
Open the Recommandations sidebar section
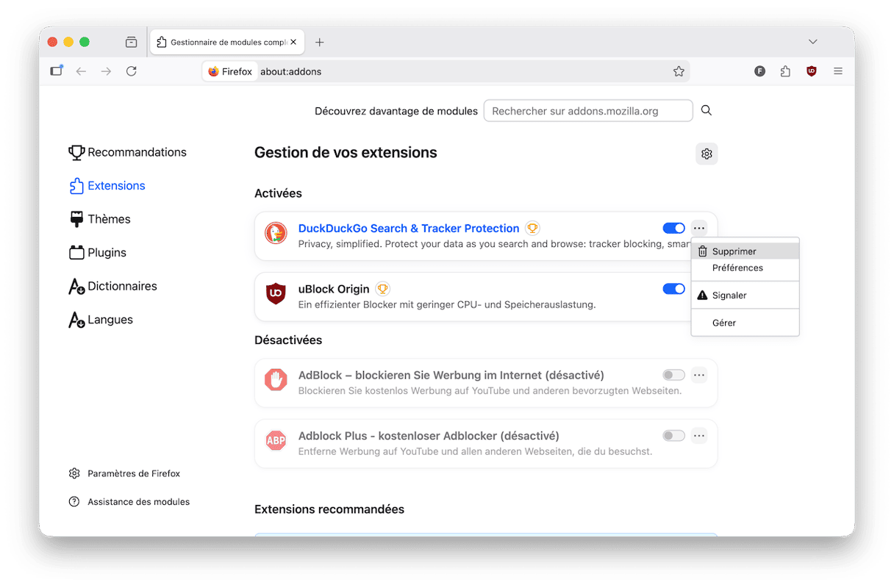127,152
